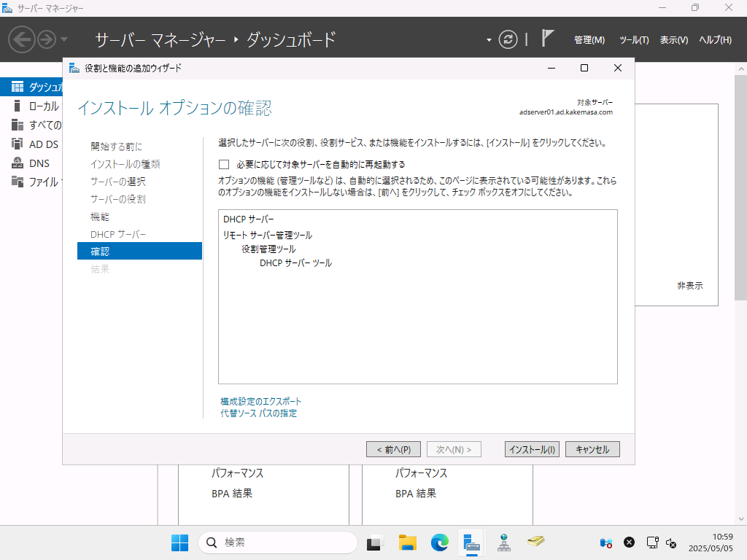
Task: Open the network tool taskbar icon
Action: [x=503, y=542]
